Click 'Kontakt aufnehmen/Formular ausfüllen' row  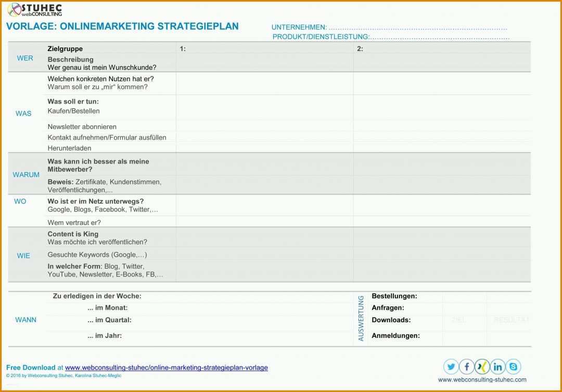click(x=107, y=137)
